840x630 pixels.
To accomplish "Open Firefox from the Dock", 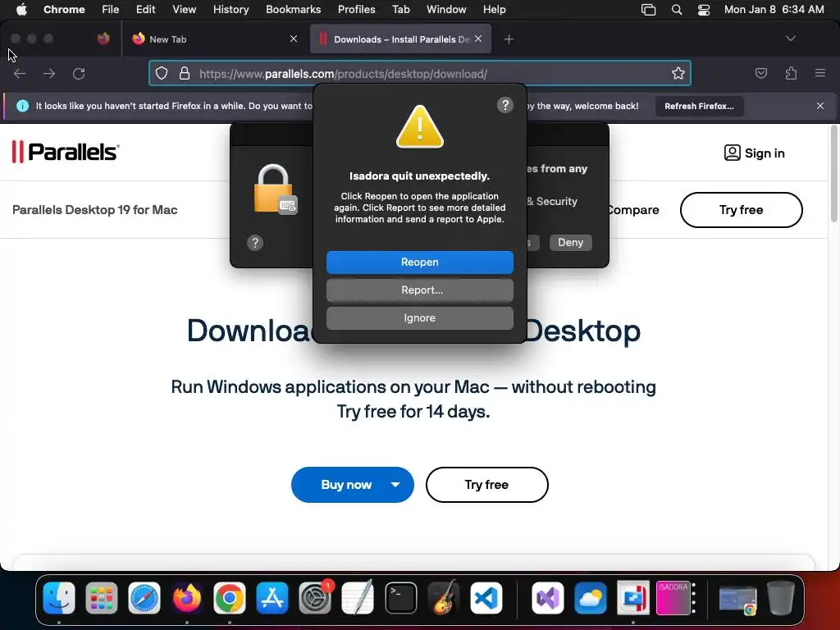I will pyautogui.click(x=187, y=598).
